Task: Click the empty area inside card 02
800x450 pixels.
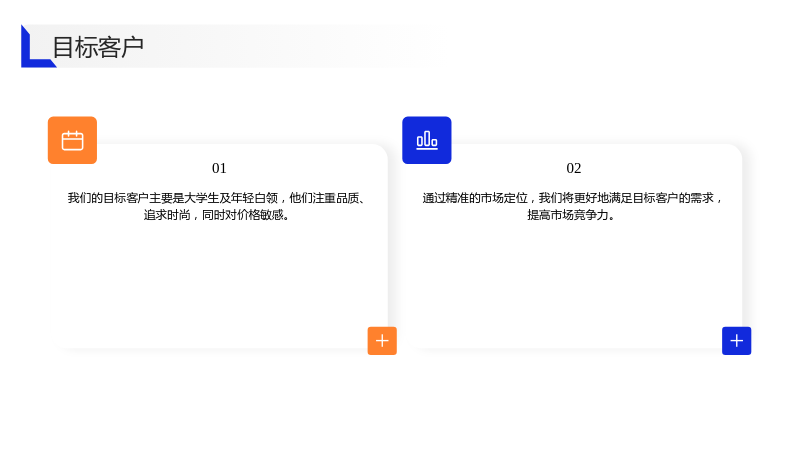Action: point(571,281)
